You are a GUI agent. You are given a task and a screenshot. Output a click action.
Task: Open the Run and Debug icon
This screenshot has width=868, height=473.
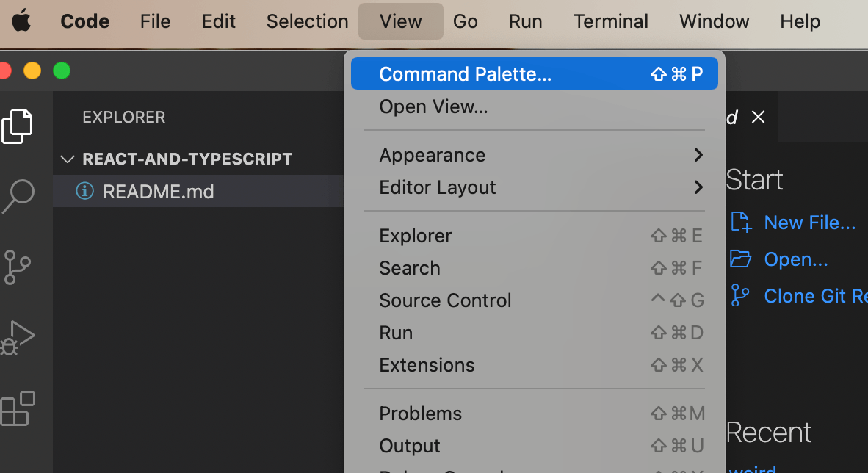click(17, 338)
